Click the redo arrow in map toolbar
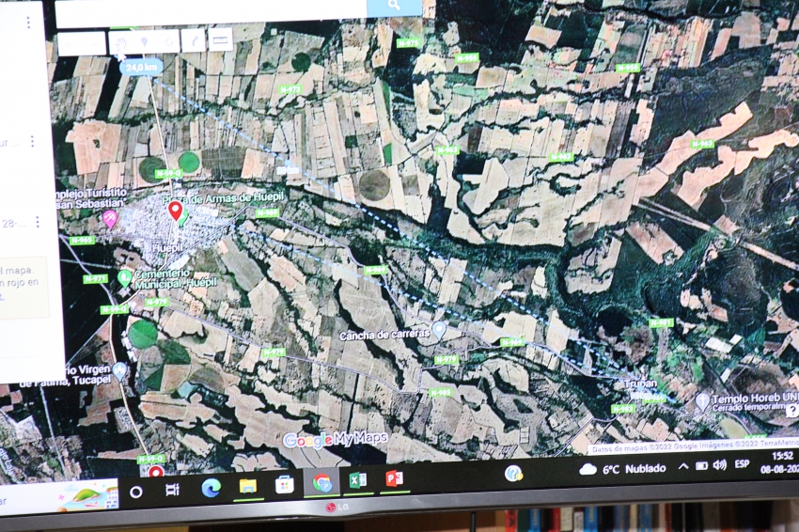Viewport: 799px width, 532px height. pos(94,44)
